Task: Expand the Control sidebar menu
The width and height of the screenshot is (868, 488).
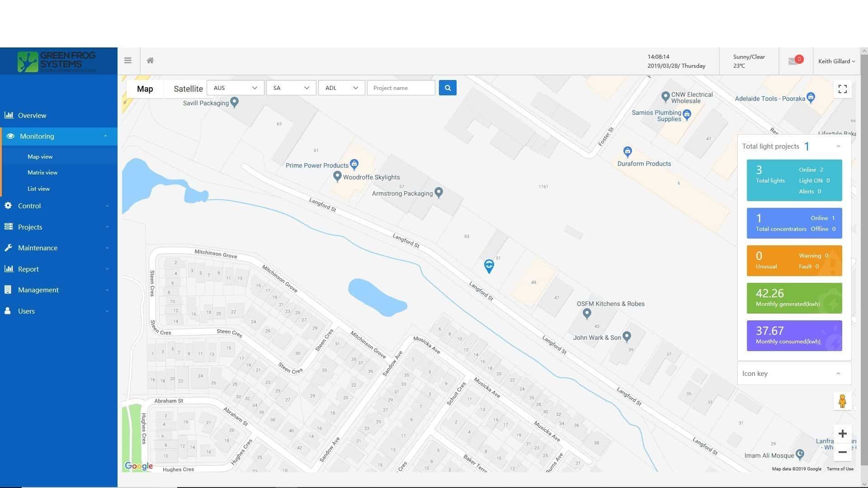Action: [x=29, y=206]
